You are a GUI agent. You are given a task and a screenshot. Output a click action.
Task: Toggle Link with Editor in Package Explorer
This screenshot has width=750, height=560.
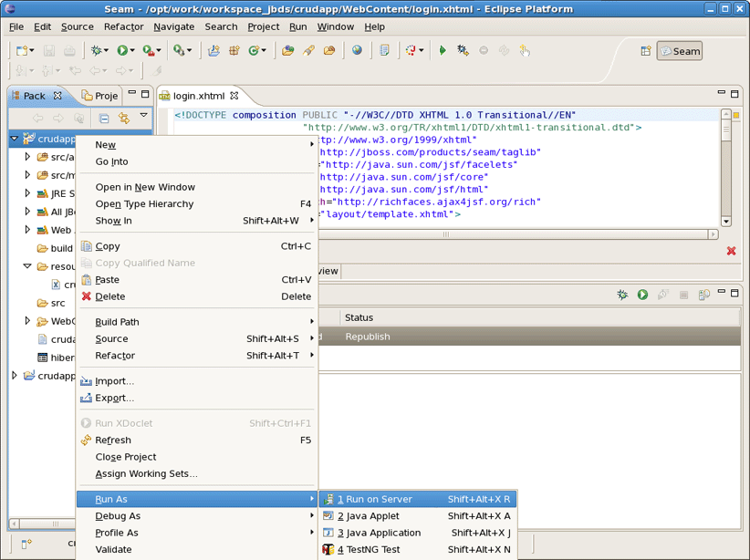(125, 117)
